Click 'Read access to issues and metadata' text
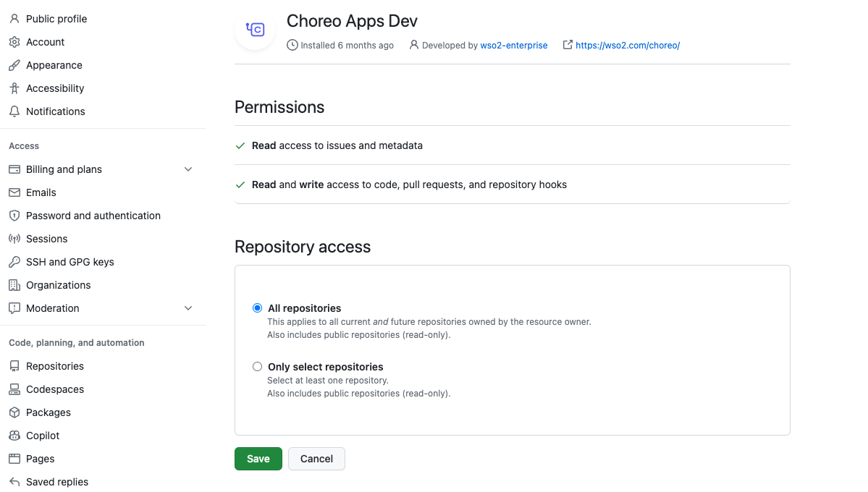Screen dimensions: 868x492 coord(337,145)
